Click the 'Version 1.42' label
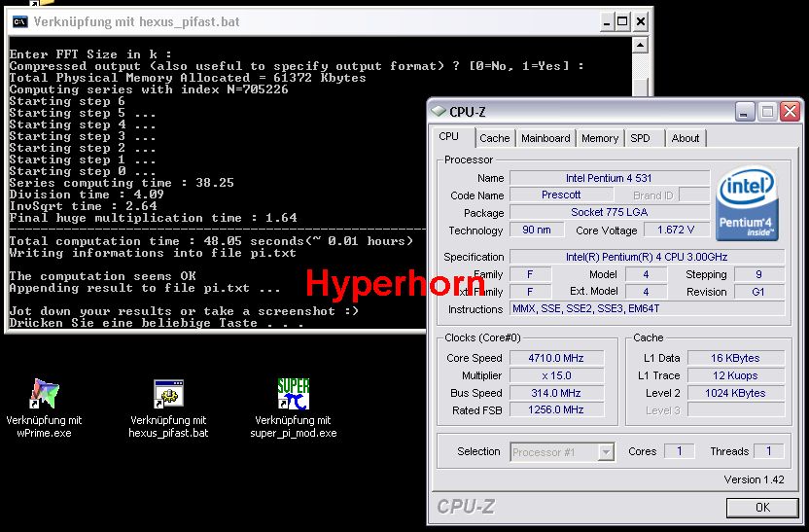The image size is (809, 532). (x=754, y=479)
